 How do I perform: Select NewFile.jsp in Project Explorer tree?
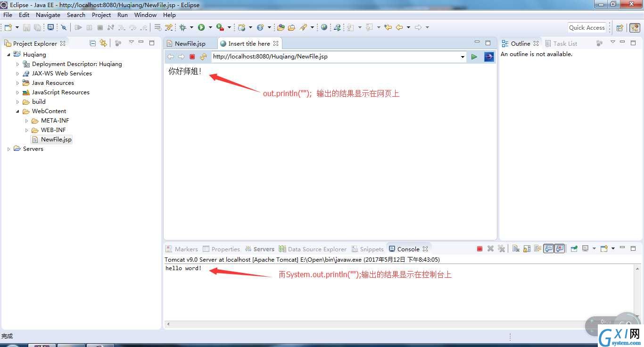point(51,140)
